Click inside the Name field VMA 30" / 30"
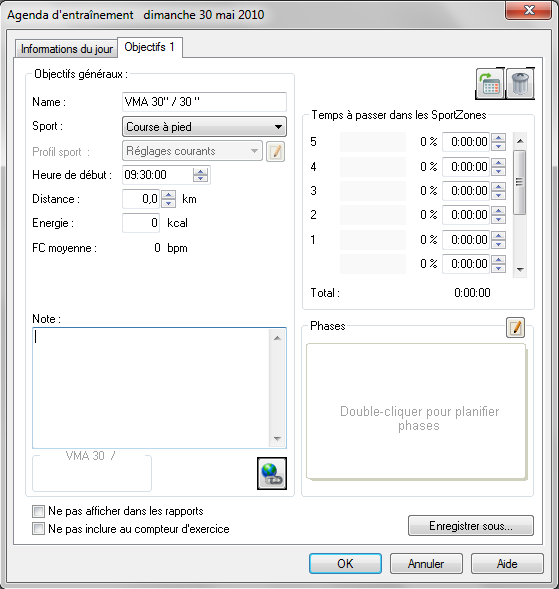The image size is (559, 589). [x=204, y=102]
